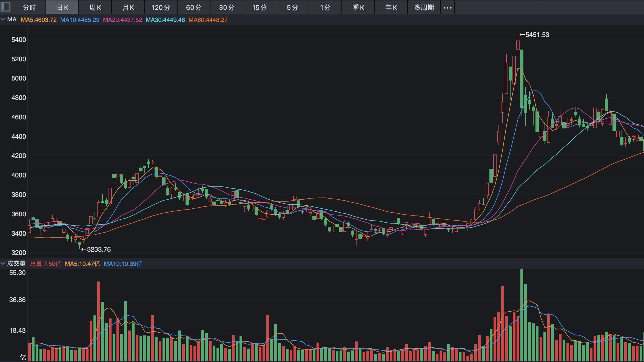Click the tallest green volume bar
The width and height of the screenshot is (644, 362).
pyautogui.click(x=522, y=315)
